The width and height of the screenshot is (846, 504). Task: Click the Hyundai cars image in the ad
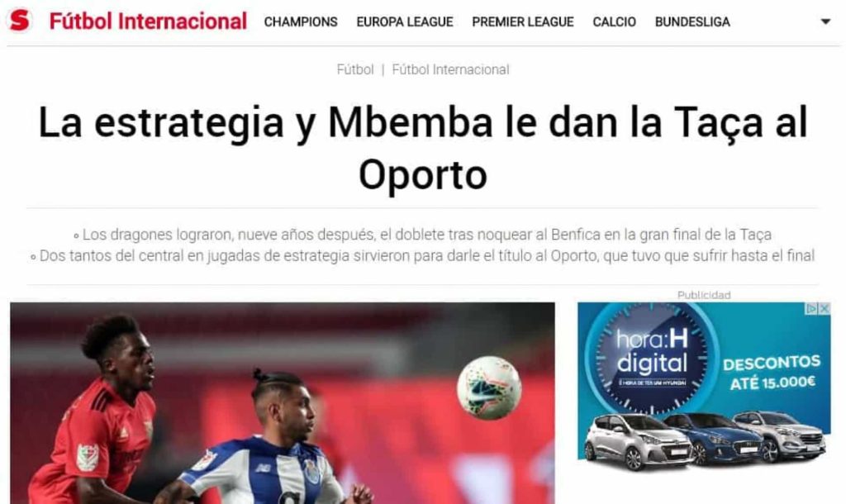coord(705,440)
